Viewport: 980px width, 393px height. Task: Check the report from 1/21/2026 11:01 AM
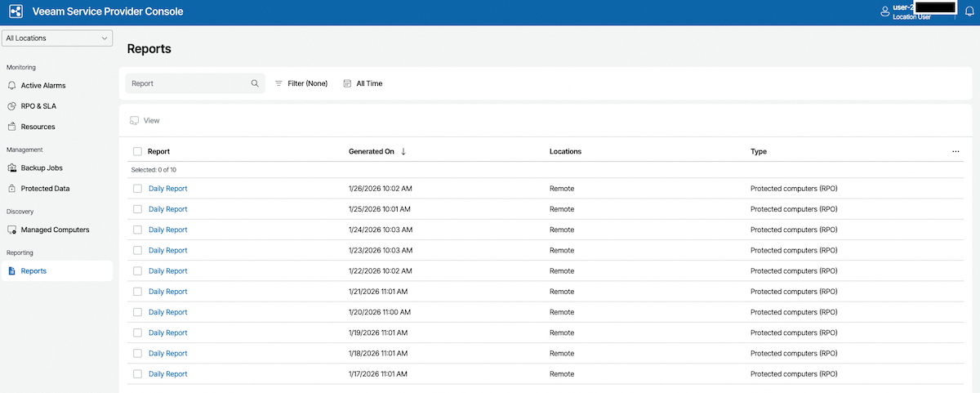137,292
